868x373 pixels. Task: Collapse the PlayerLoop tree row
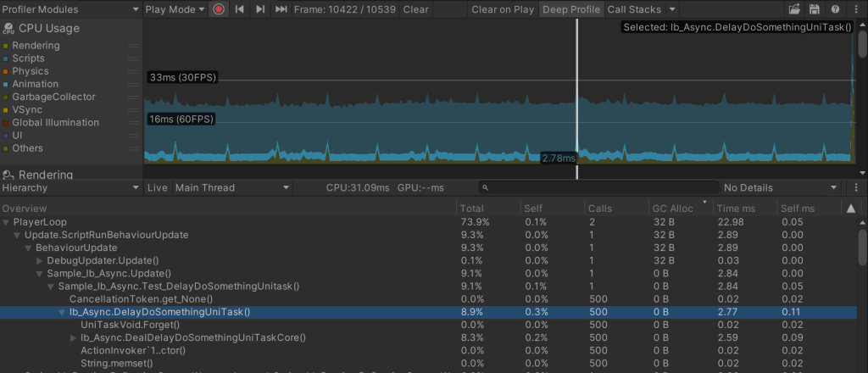click(7, 222)
